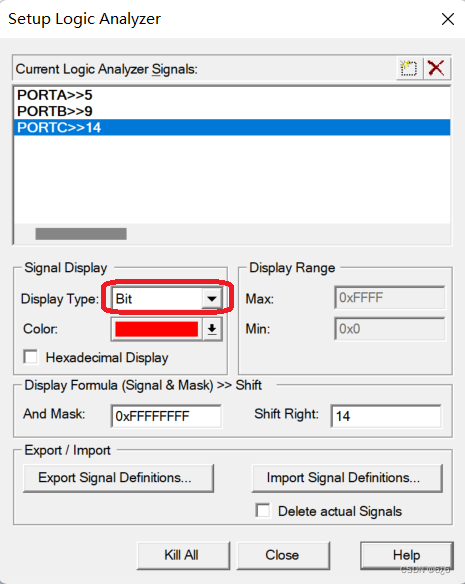Image resolution: width=465 pixels, height=584 pixels.
Task: Delete selected signal with red X icon
Action: click(x=436, y=69)
